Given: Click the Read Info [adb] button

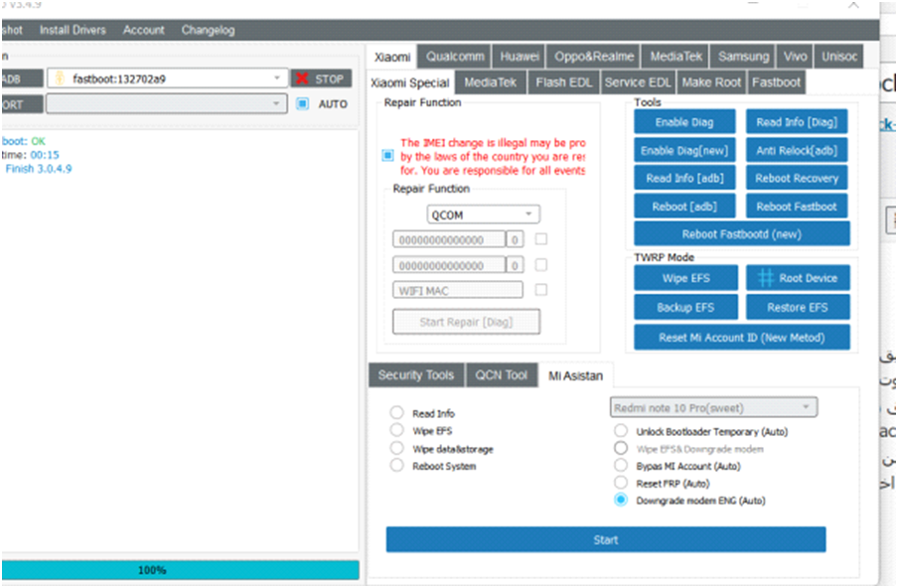Looking at the screenshot, I should coord(684,178).
